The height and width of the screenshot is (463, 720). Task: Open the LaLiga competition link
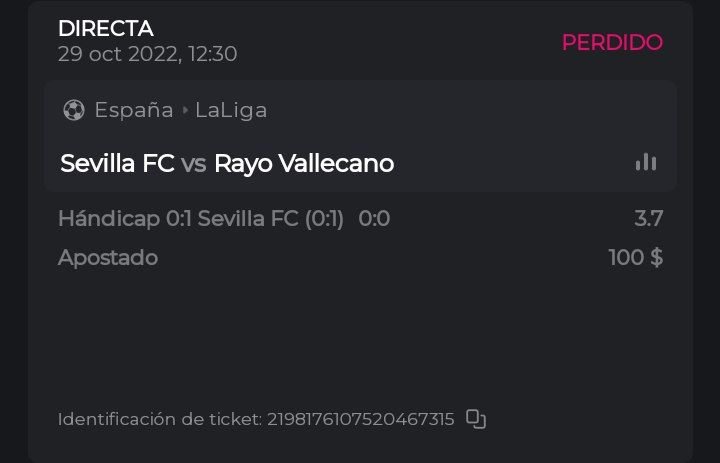[x=231, y=110]
